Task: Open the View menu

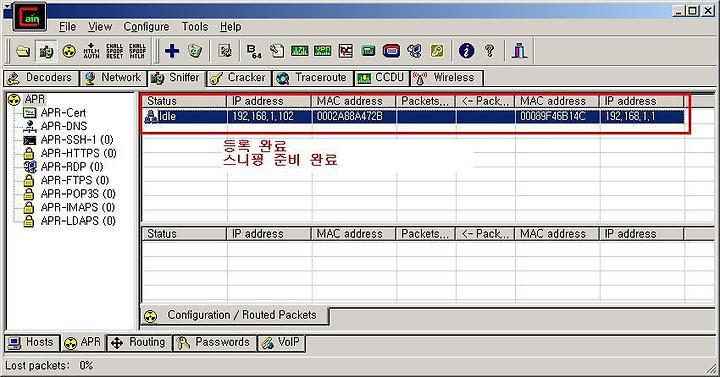Action: pyautogui.click(x=100, y=27)
